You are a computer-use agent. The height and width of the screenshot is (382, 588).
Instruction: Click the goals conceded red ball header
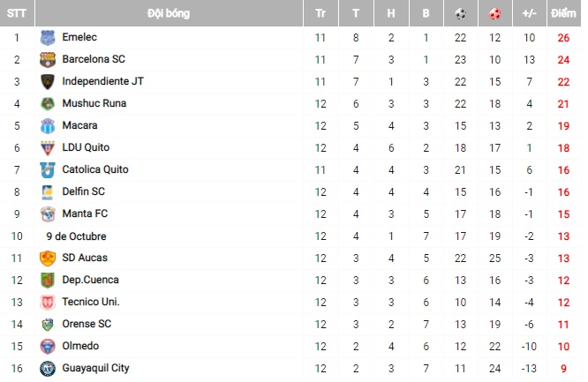click(494, 14)
